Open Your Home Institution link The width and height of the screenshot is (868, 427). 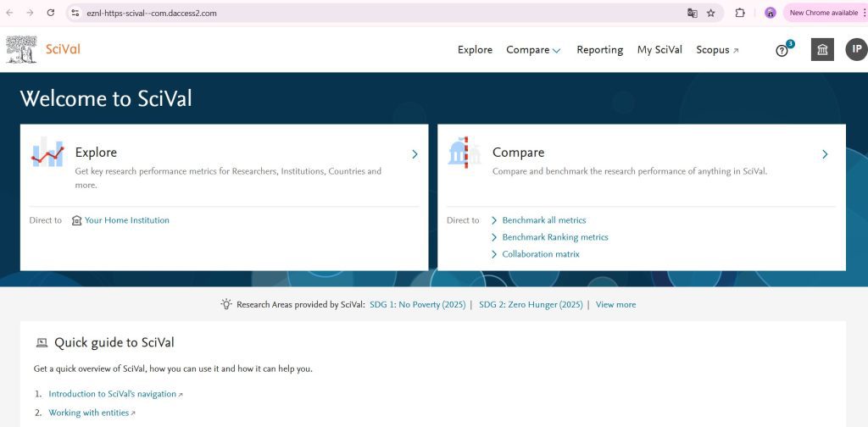point(127,220)
